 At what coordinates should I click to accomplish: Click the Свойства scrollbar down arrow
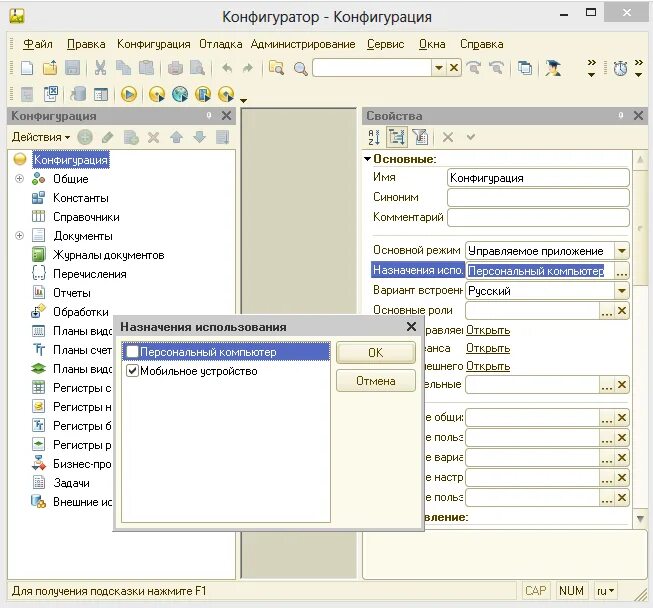point(640,518)
